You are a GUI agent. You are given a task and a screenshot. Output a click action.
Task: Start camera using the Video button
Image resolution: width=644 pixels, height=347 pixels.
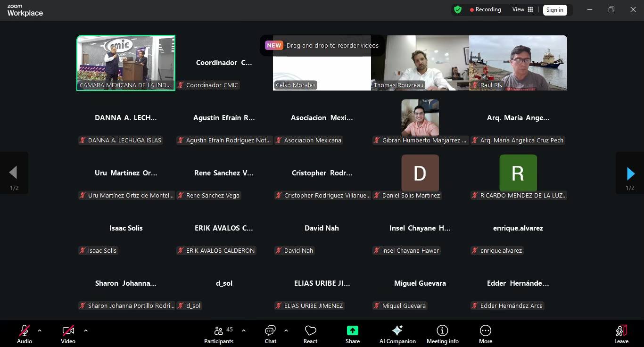pyautogui.click(x=68, y=334)
